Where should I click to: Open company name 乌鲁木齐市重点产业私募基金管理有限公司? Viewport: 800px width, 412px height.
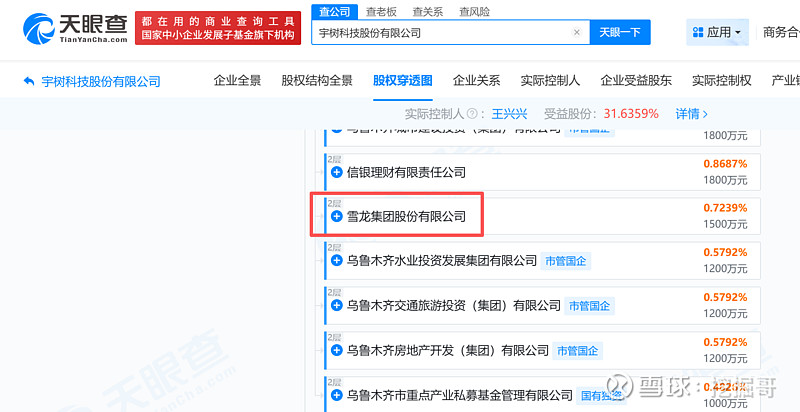tap(460, 395)
